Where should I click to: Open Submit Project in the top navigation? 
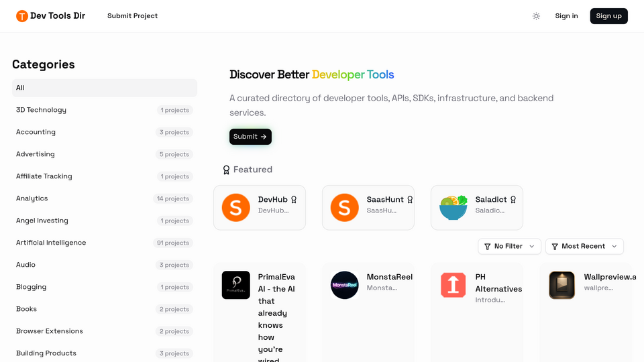[x=132, y=16]
